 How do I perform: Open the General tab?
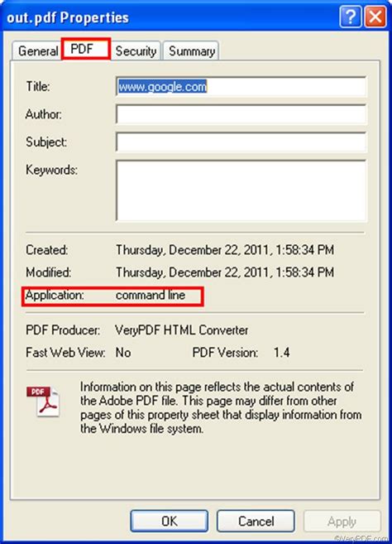pos(37,51)
